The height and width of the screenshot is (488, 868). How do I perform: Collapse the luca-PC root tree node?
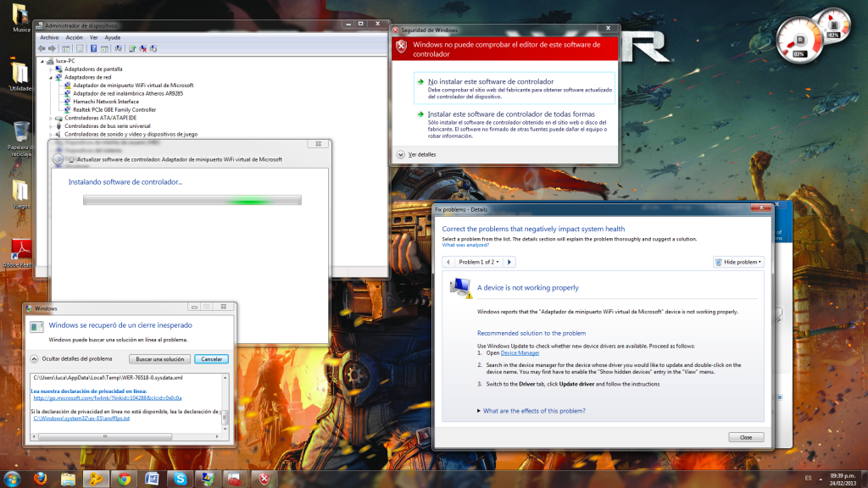click(42, 61)
